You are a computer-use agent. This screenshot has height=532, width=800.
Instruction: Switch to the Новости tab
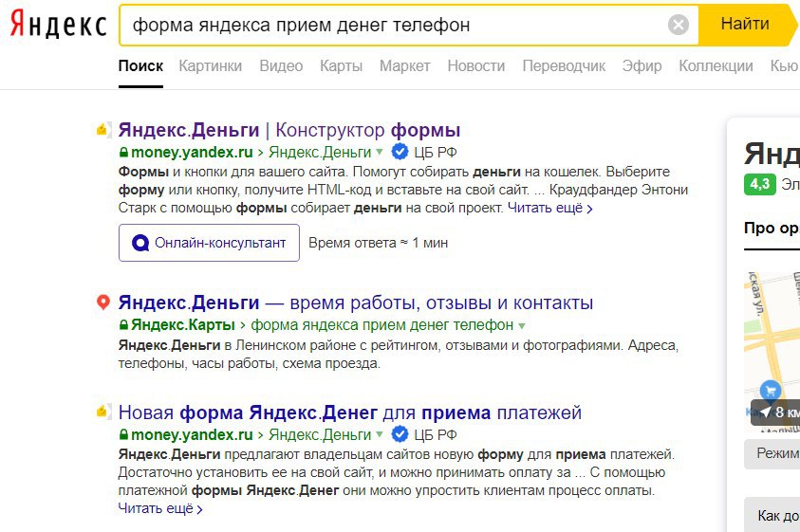click(x=476, y=65)
